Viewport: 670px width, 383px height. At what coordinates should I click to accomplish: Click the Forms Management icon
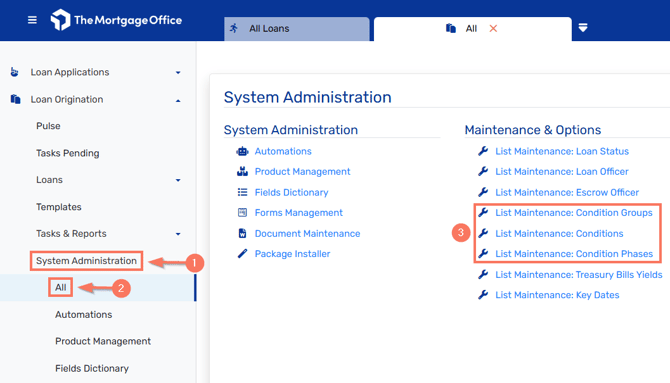coord(242,212)
